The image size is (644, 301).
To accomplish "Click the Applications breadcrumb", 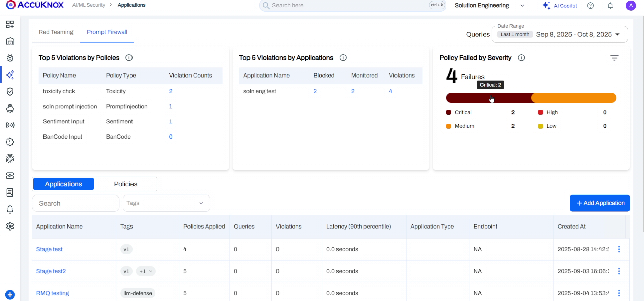I will (131, 5).
